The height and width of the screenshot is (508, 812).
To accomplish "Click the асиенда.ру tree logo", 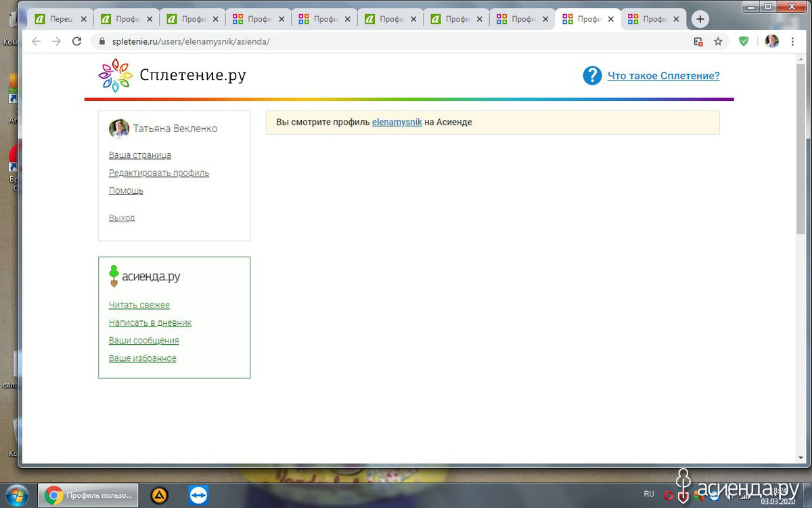I will coord(114,276).
